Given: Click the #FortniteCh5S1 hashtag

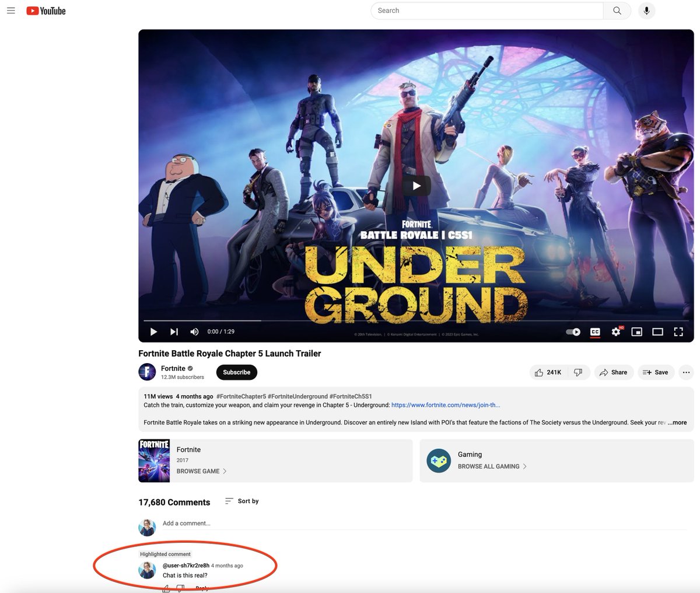Looking at the screenshot, I should (x=351, y=396).
